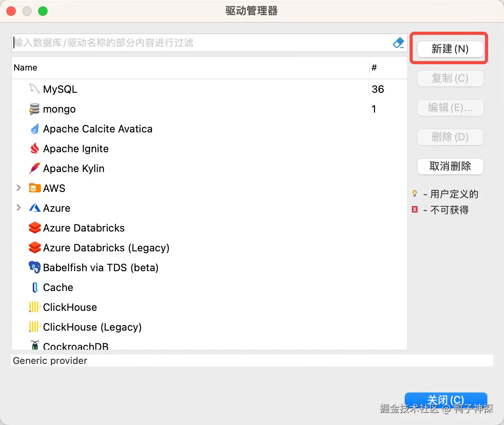Click the mongo count 1
Image resolution: width=504 pixels, height=425 pixels.
coord(374,109)
